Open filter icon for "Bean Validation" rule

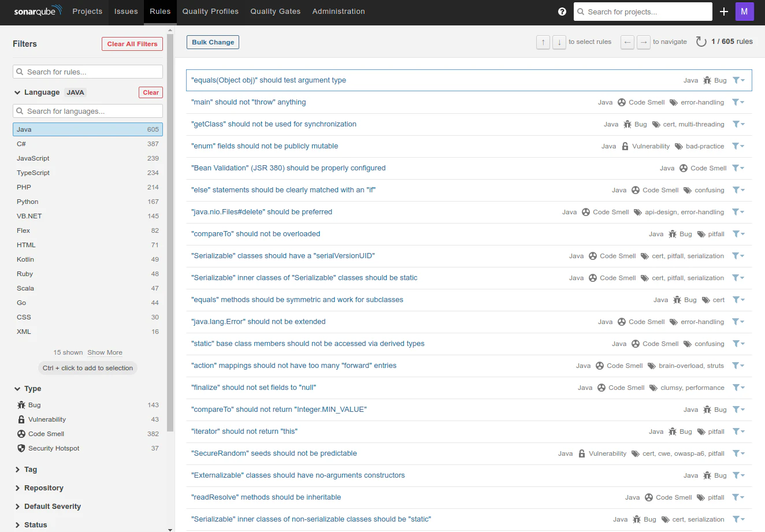(738, 168)
